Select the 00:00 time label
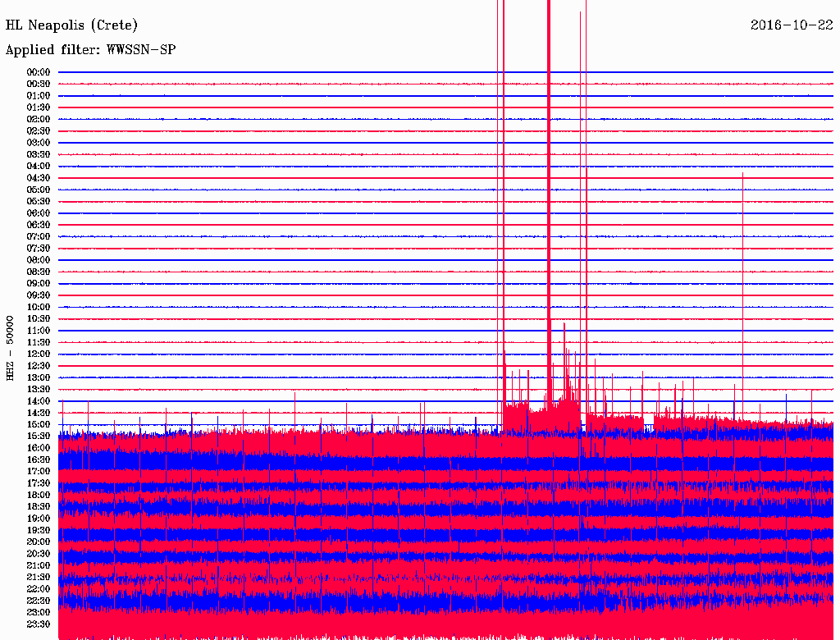The image size is (840, 640). point(39,72)
